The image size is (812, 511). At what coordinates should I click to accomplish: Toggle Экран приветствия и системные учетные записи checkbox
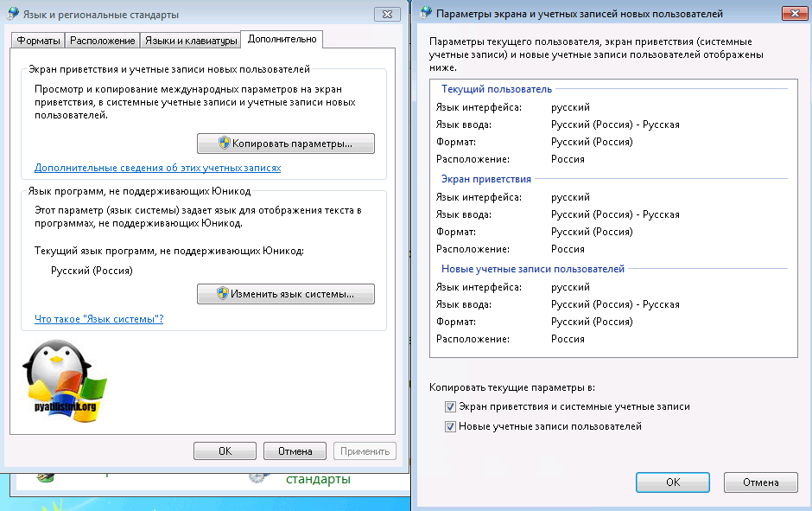(450, 406)
